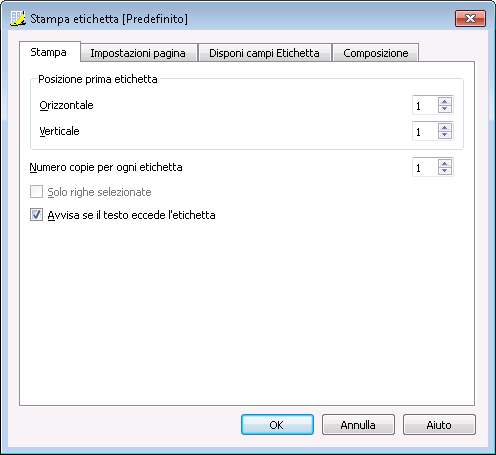Viewport: 496px width, 455px height.
Task: Close the Stampa etichetta dialog
Action: coord(470,18)
